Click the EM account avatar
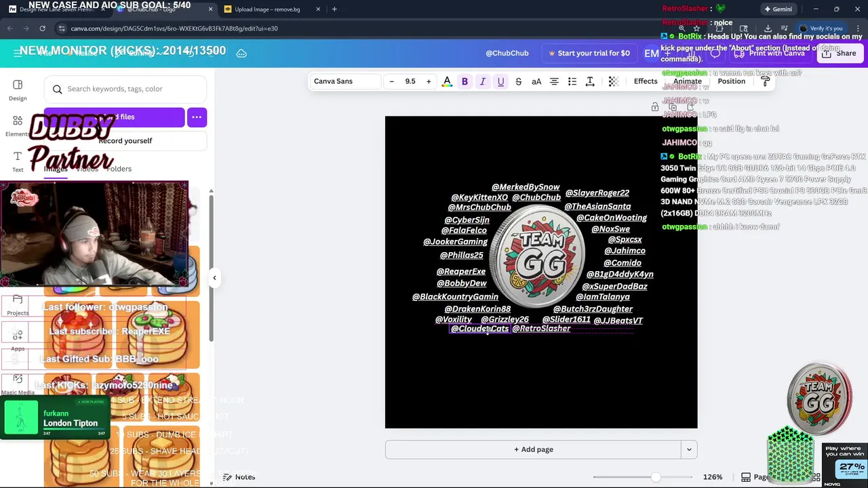 (x=652, y=53)
